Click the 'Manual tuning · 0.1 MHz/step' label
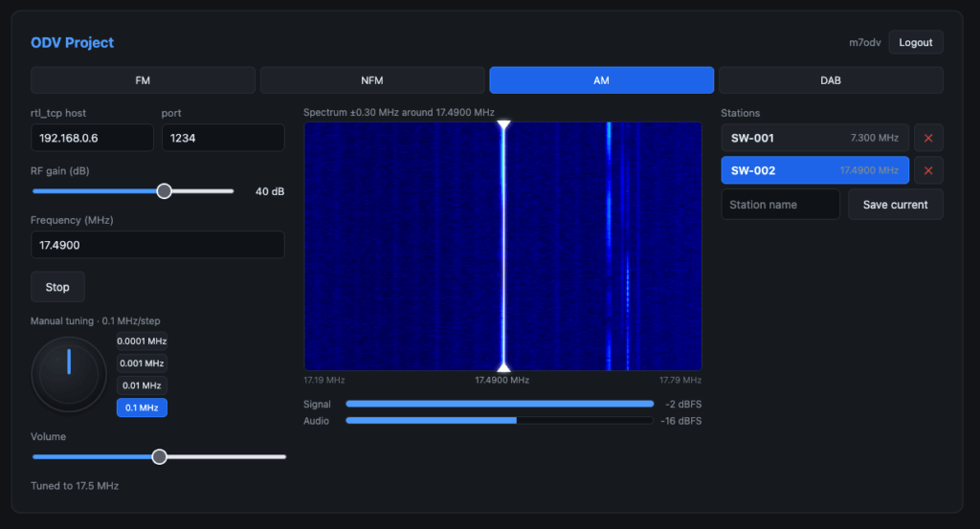The image size is (980, 529). pyautogui.click(x=95, y=320)
